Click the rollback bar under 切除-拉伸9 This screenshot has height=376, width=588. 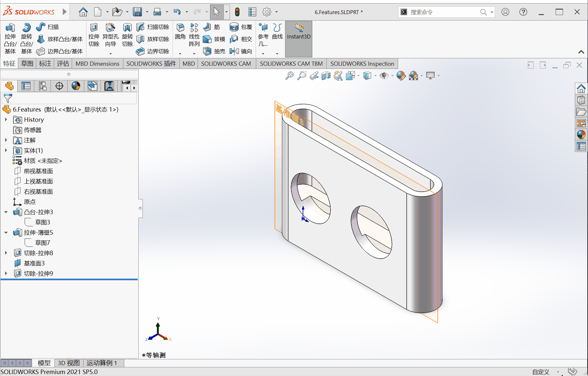[69, 280]
